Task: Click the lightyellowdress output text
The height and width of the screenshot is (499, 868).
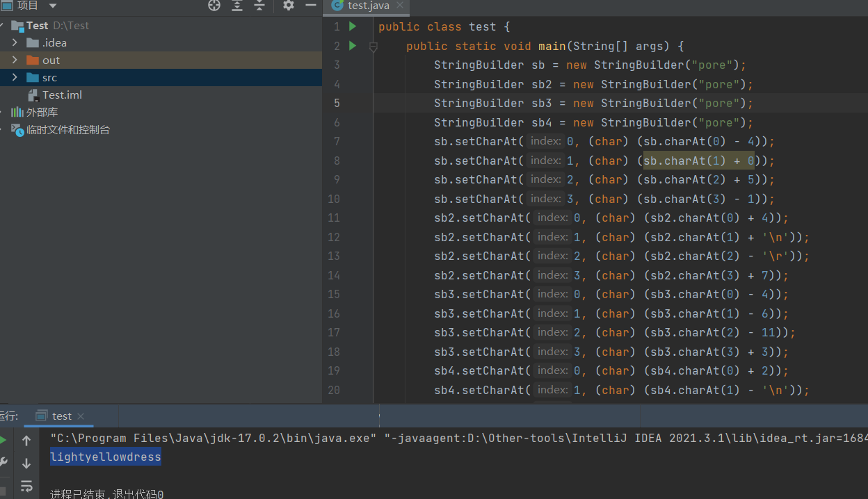Action: (106, 457)
